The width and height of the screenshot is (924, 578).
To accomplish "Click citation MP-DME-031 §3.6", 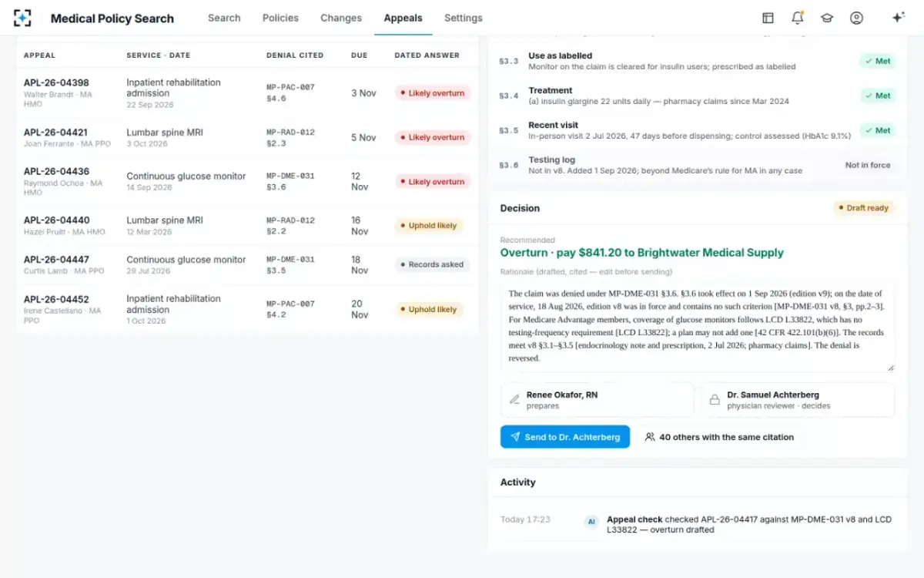I will point(290,182).
